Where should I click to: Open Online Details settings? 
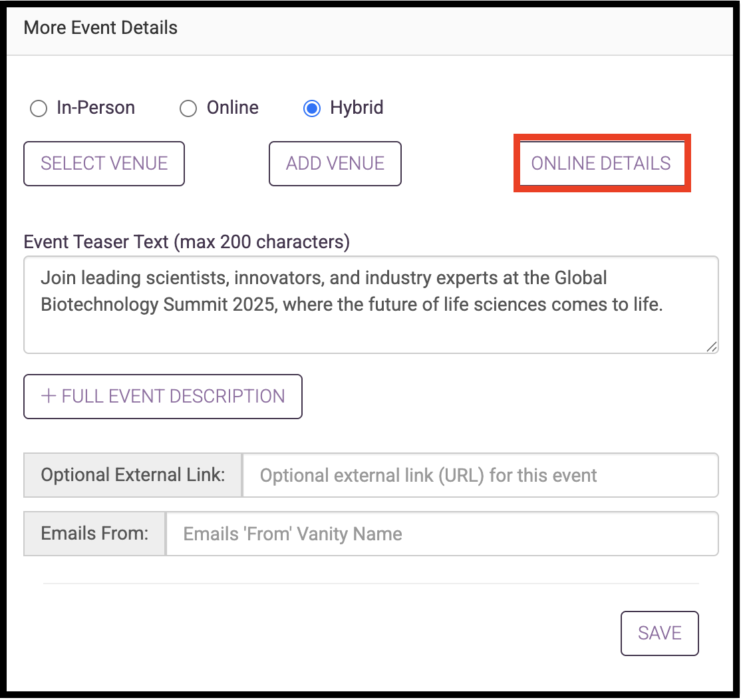[601, 164]
